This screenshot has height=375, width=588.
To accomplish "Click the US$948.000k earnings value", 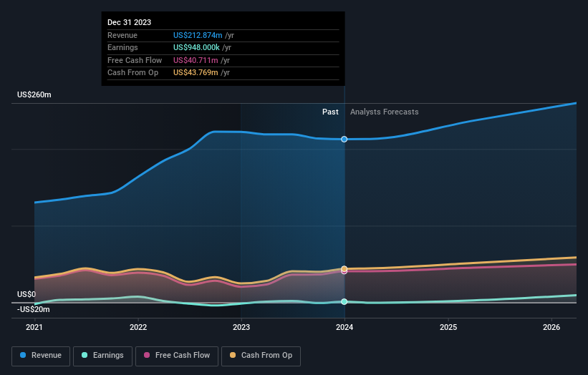I will click(196, 47).
